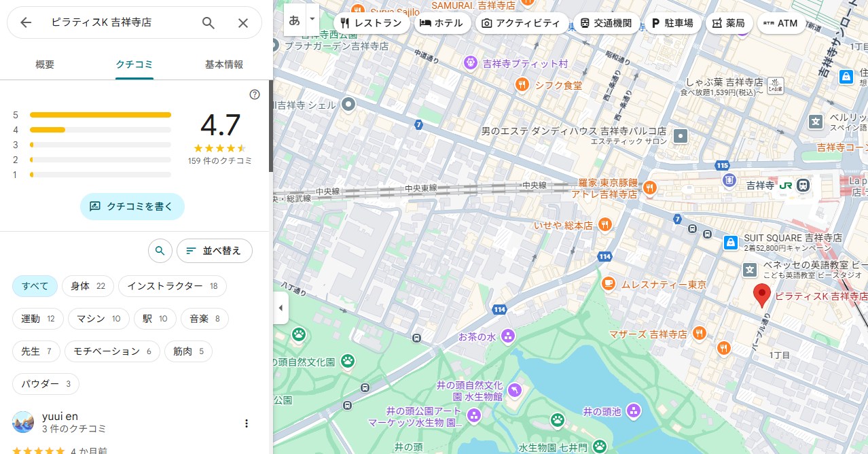Viewport: 868px width, 454px height.
Task: Click the red ピラティスK 吉祥寺店 map pin
Action: 762,296
